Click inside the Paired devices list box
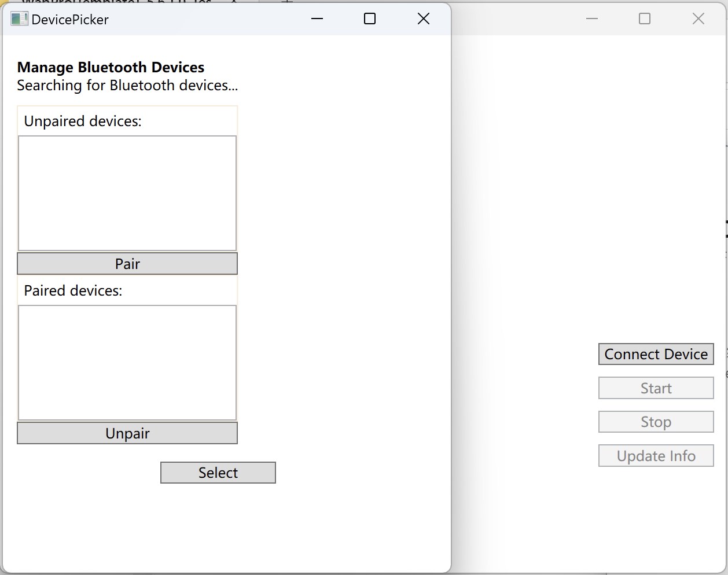Viewport: 728px width, 575px height. point(127,362)
